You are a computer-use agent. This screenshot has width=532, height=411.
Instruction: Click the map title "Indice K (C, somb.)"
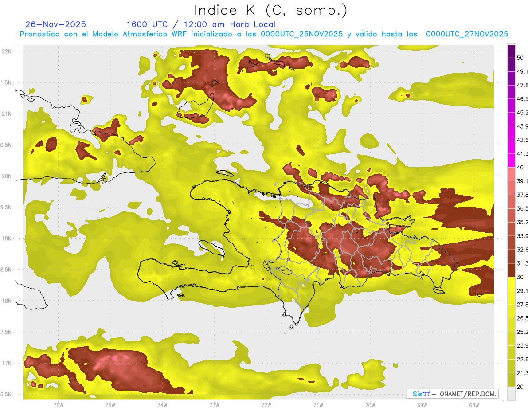point(270,10)
